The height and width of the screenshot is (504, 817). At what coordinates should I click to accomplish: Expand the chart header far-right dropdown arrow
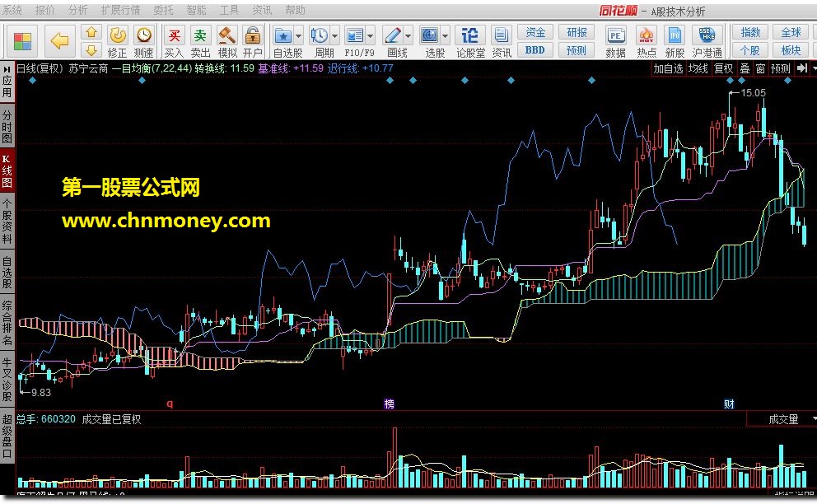(x=814, y=69)
